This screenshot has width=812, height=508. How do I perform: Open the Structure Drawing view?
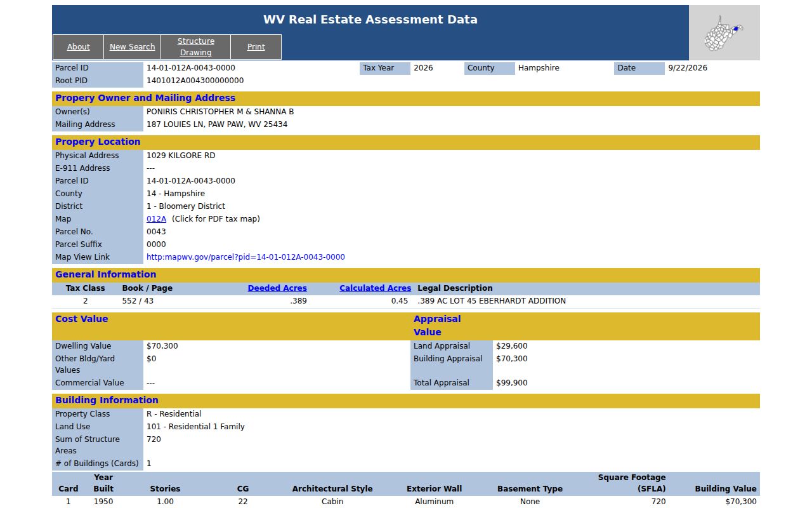click(195, 47)
